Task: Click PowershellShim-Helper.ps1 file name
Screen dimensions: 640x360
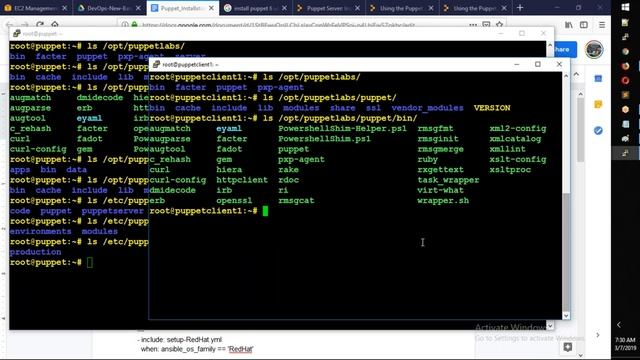Action: point(342,129)
